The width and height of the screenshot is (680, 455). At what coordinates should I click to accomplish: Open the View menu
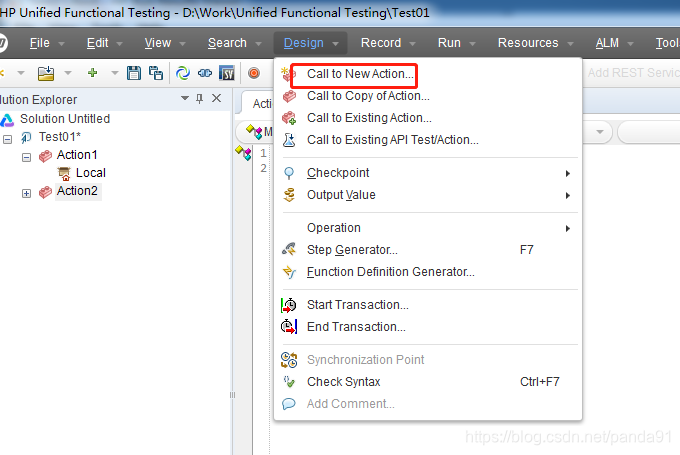click(157, 43)
